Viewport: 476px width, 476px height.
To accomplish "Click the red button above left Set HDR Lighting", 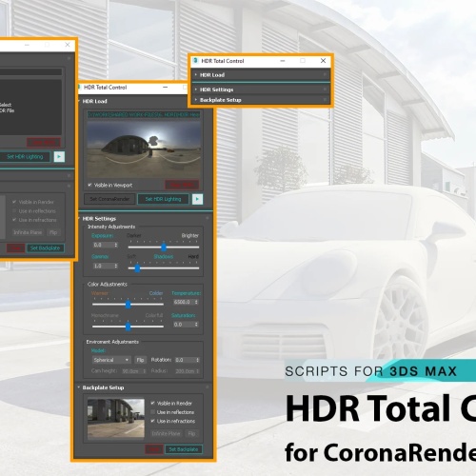I will coord(44,142).
